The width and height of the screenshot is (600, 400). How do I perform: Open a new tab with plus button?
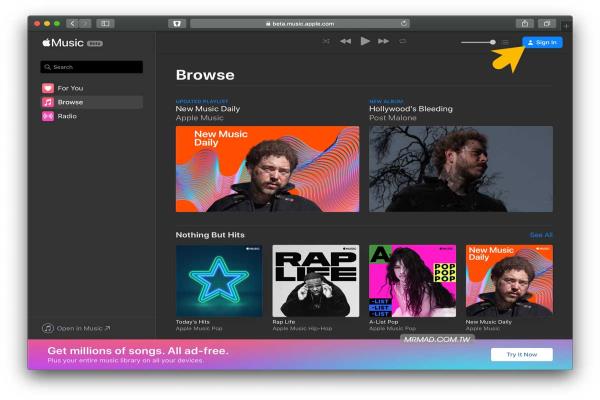[566, 26]
